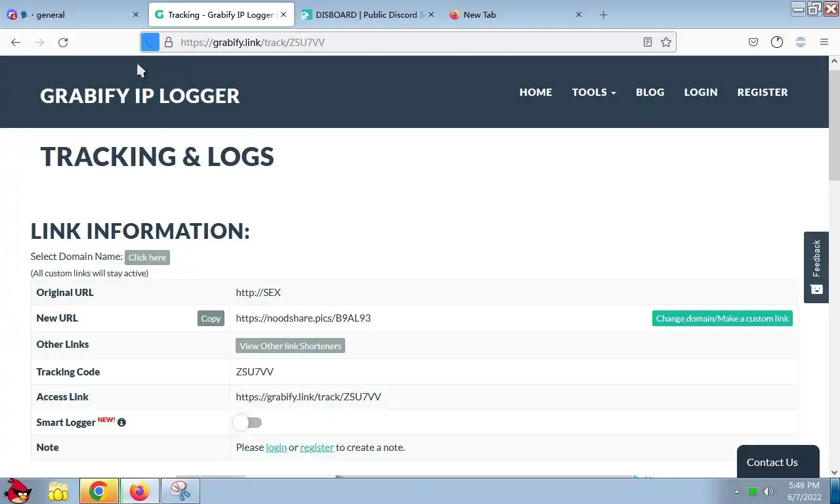The height and width of the screenshot is (504, 840).
Task: Expand the TOOLS dropdown menu
Action: click(594, 92)
